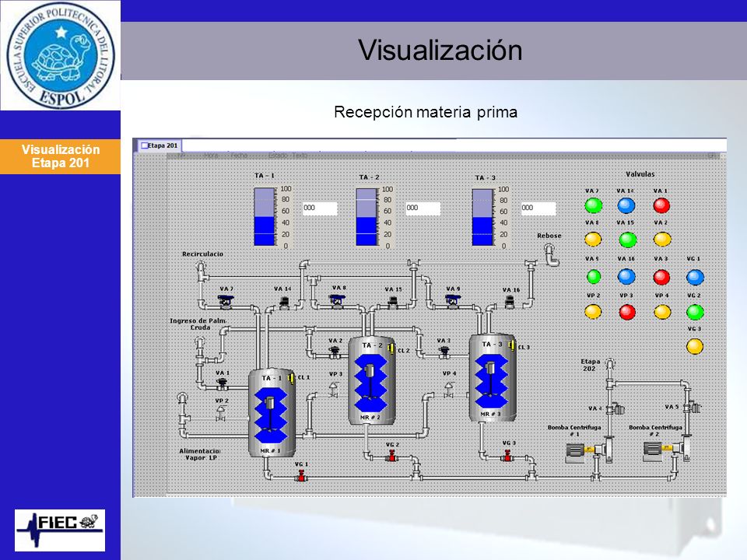
Task: Click the VA 9 valve symbol on pipe
Action: coord(452,302)
